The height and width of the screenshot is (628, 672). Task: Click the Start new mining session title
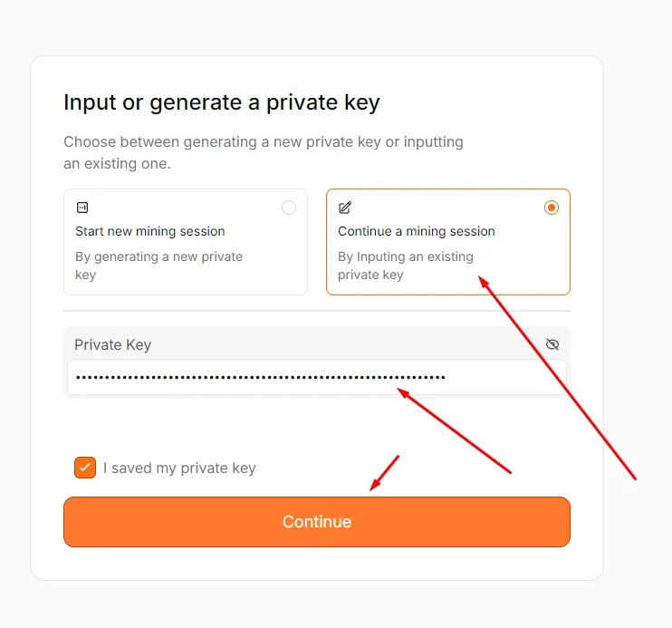click(150, 231)
